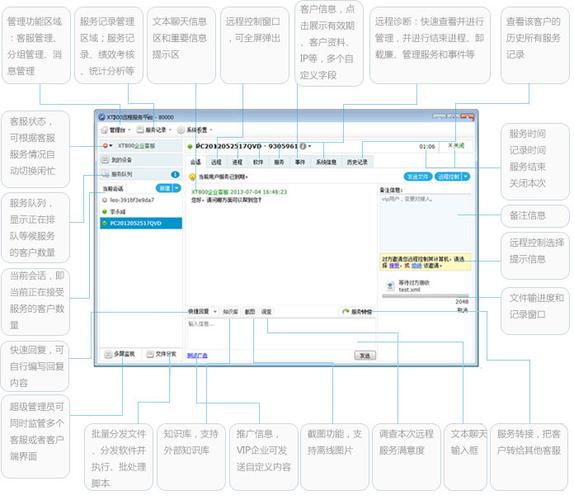Switch to the 服务 tab

point(279,162)
